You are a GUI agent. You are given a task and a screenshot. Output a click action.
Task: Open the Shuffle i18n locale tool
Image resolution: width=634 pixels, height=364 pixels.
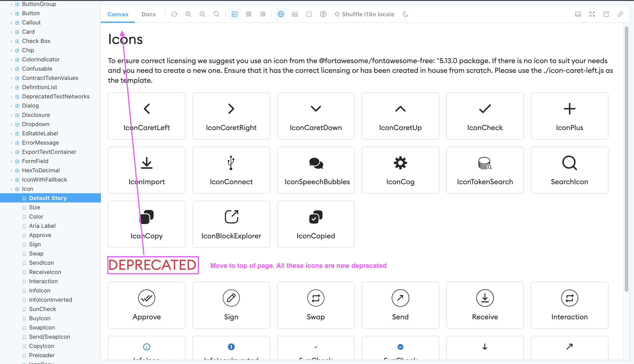(365, 14)
